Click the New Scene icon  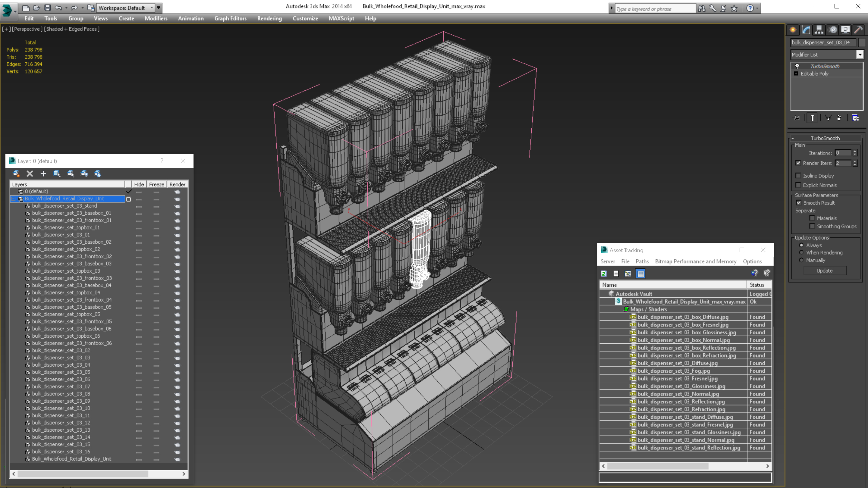pyautogui.click(x=26, y=8)
